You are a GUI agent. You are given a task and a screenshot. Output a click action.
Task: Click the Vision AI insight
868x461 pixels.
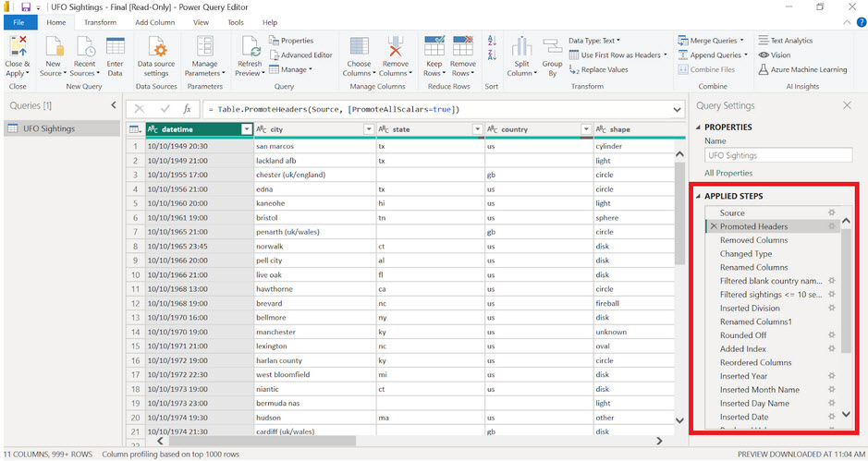pyautogui.click(x=775, y=55)
